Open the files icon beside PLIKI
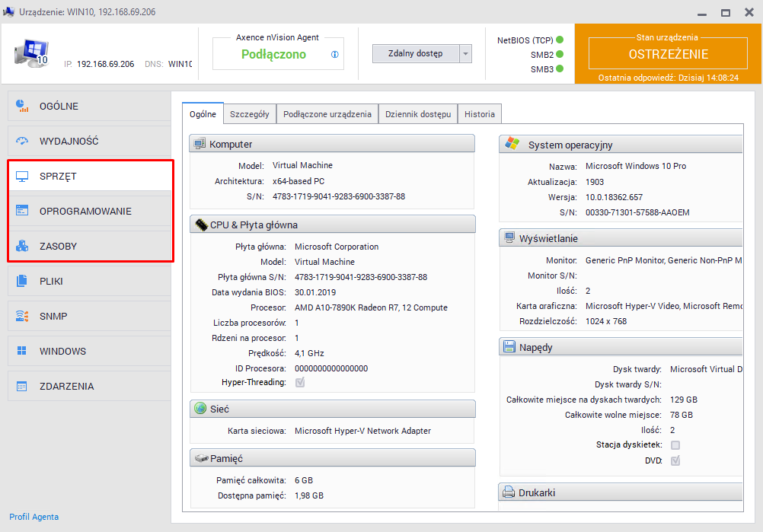The image size is (763, 532). point(22,281)
